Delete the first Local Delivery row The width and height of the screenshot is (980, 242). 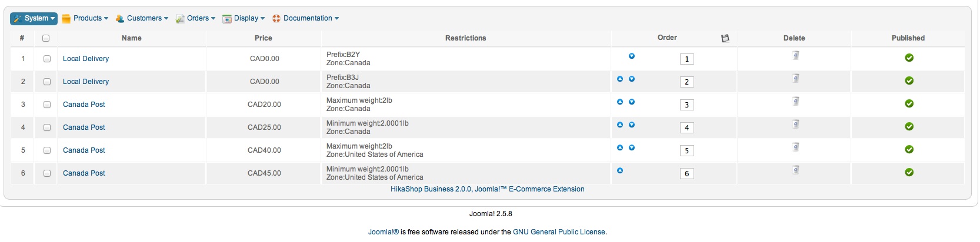pyautogui.click(x=795, y=56)
